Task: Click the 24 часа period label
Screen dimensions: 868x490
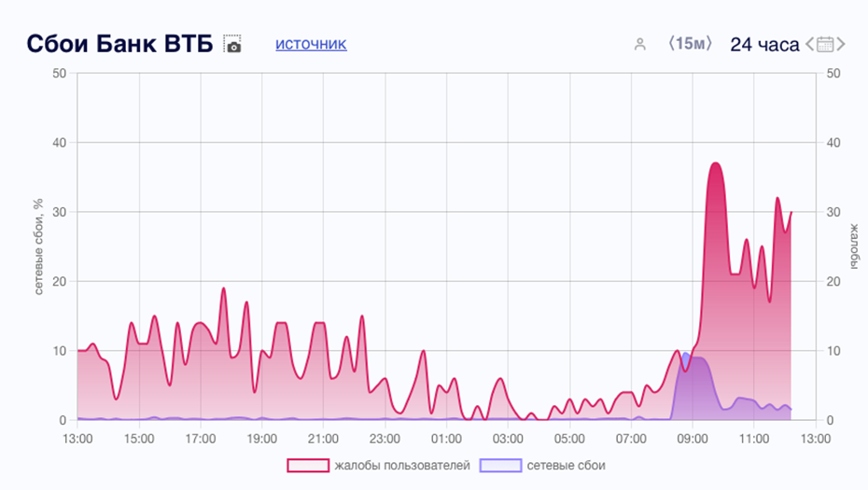Action: pyautogui.click(x=764, y=44)
